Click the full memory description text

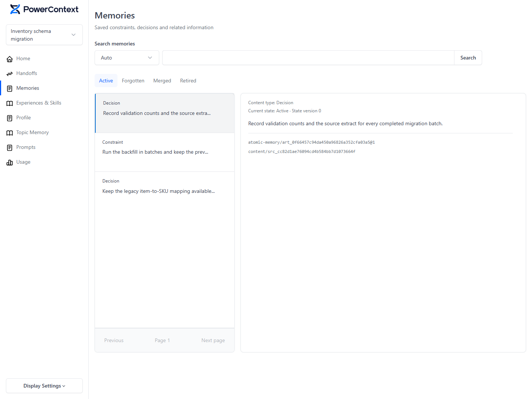pos(345,123)
